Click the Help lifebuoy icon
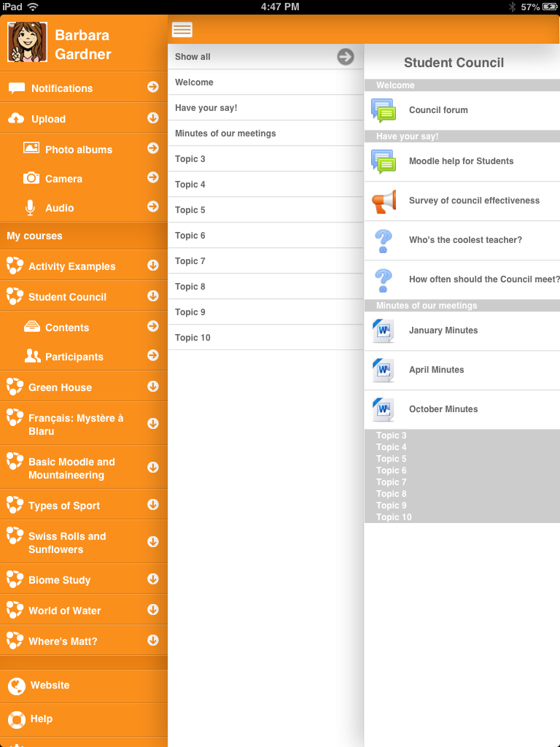The height and width of the screenshot is (747, 560). (x=17, y=719)
